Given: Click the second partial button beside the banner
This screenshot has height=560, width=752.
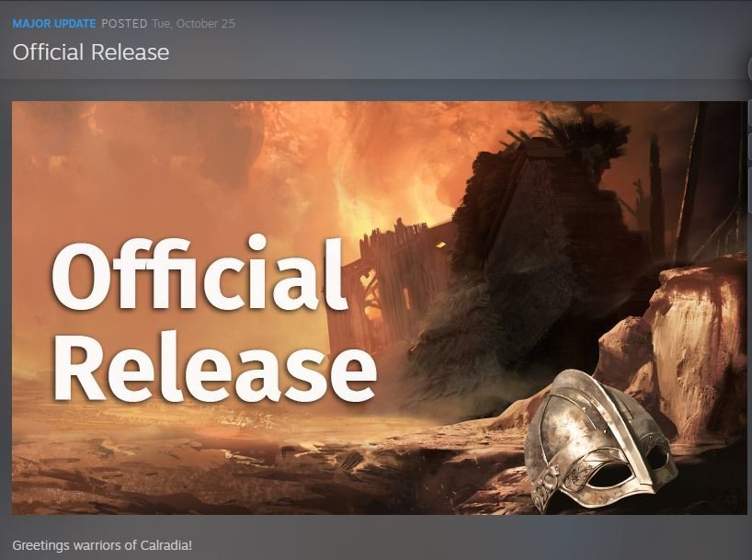Looking at the screenshot, I should coord(749,147).
